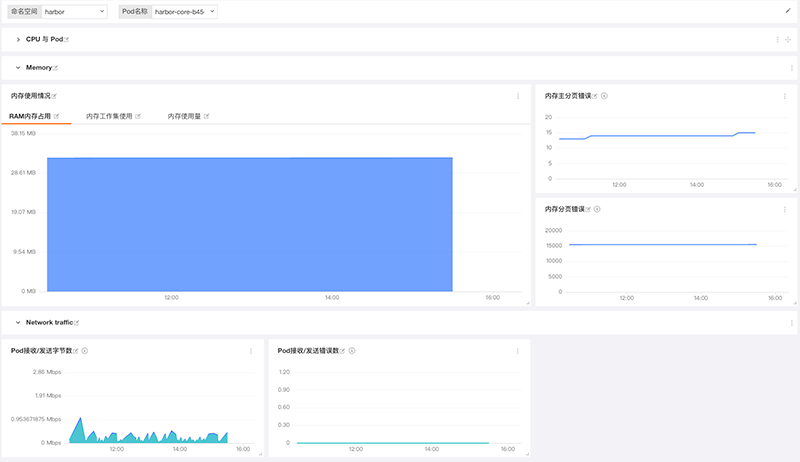The width and height of the screenshot is (800, 462).
Task: Open kebab menu of Pod接收/发送错误数 panel
Action: [517, 351]
